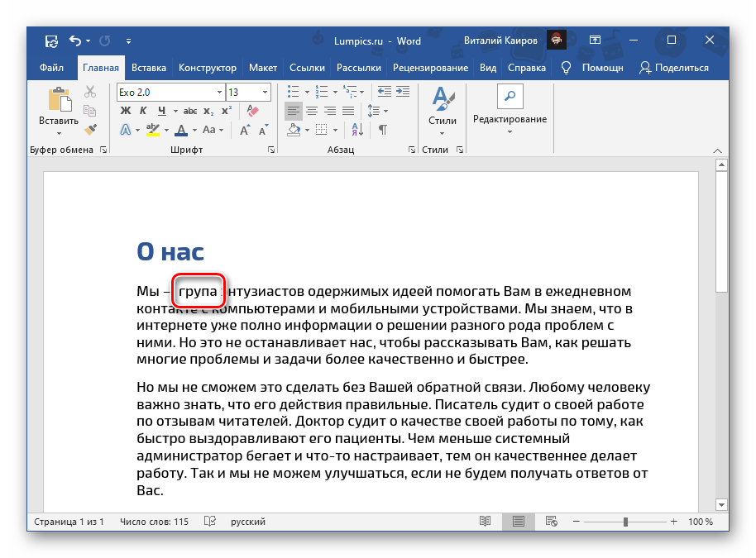This screenshot has height=558, width=756.
Task: Open spell check icon in status bar
Action: pos(210,522)
